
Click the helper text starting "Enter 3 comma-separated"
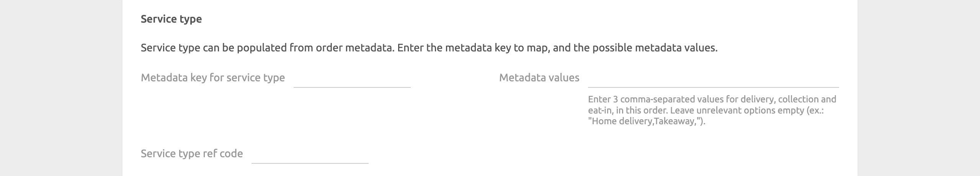(x=651, y=99)
